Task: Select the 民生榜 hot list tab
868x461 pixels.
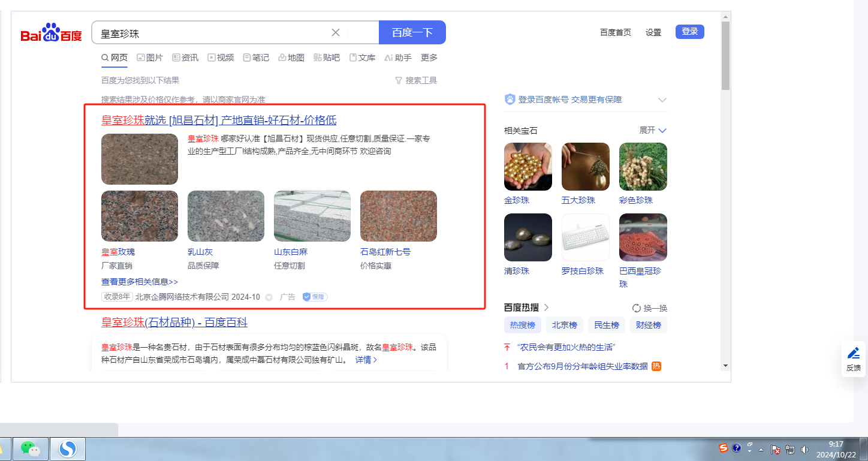Action: click(x=606, y=325)
